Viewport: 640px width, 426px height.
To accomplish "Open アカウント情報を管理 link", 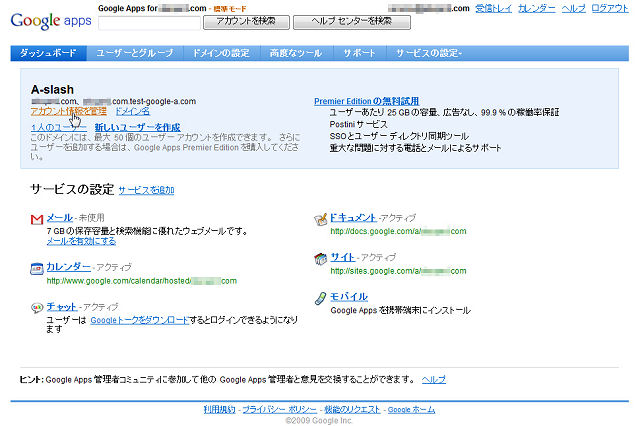I will (x=69, y=111).
